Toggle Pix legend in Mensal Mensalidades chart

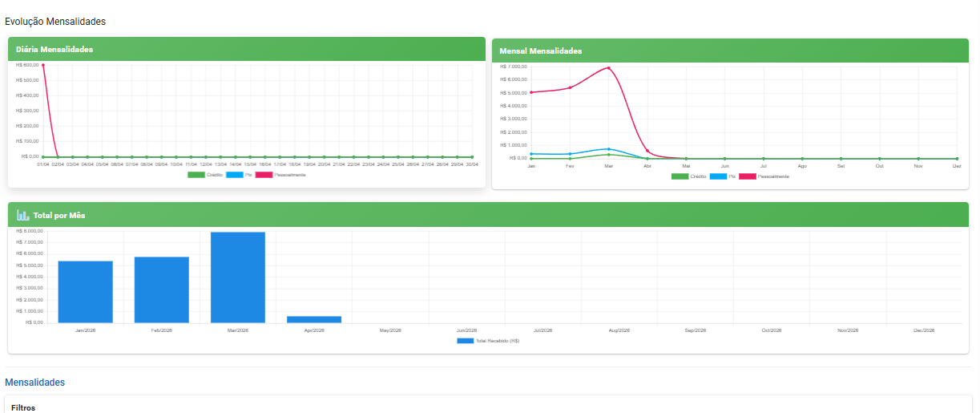pyautogui.click(x=719, y=176)
